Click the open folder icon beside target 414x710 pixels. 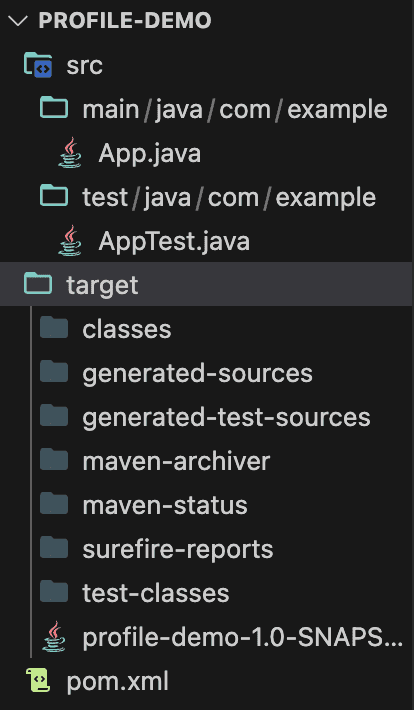point(38,283)
